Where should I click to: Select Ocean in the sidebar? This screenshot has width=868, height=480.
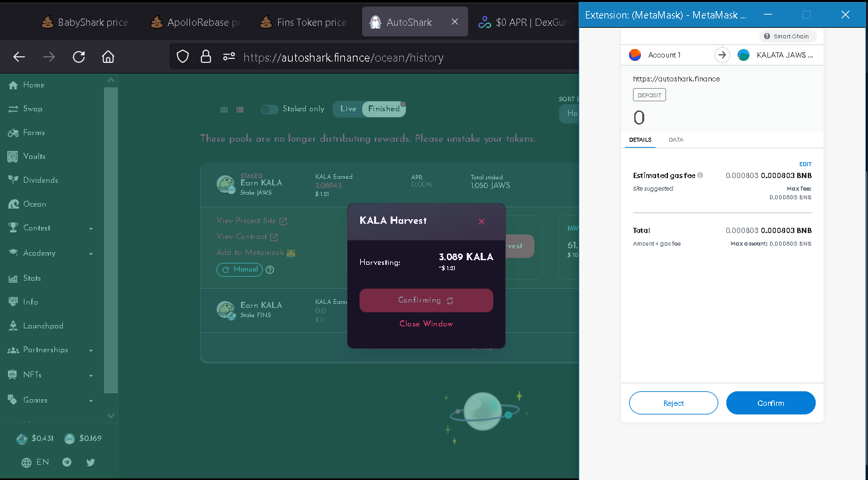[26, 204]
